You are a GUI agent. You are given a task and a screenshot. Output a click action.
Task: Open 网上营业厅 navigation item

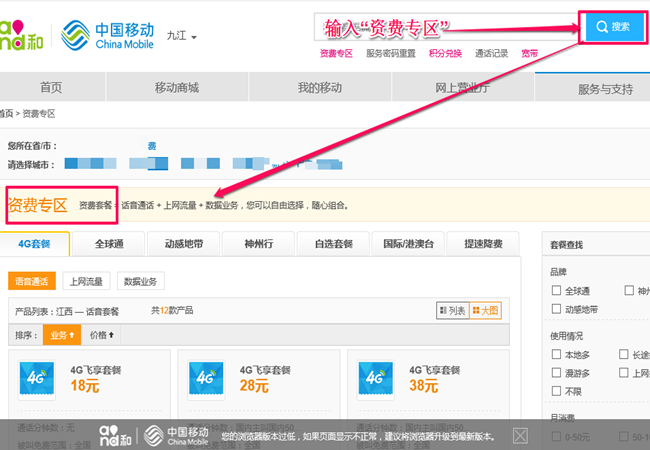tap(463, 87)
